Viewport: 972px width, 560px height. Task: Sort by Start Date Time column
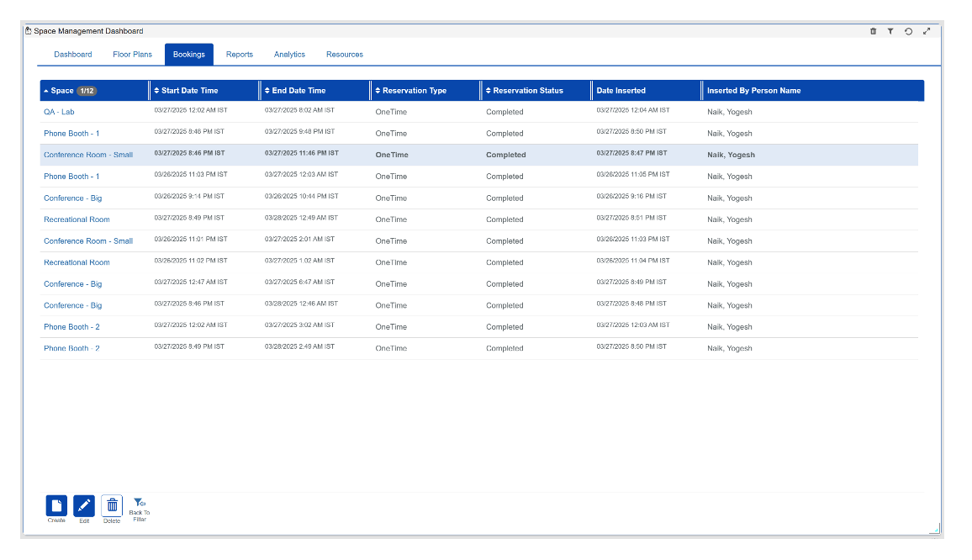tap(189, 91)
